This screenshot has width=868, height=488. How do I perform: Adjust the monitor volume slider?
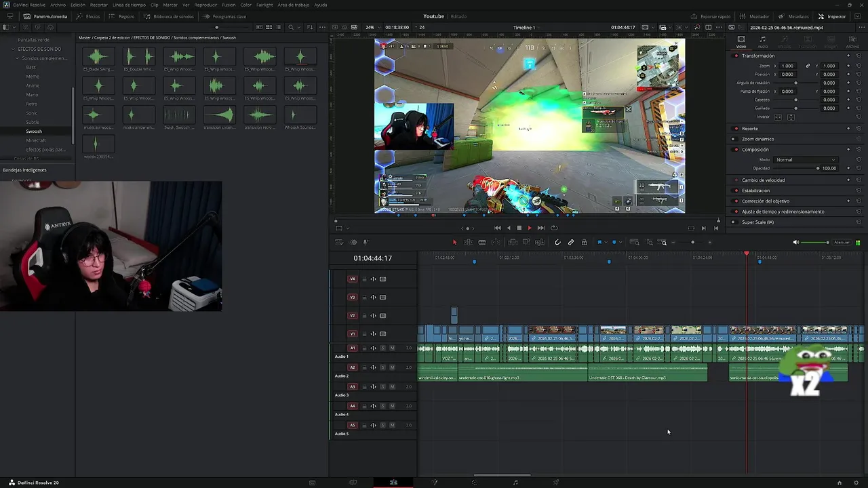coord(815,242)
